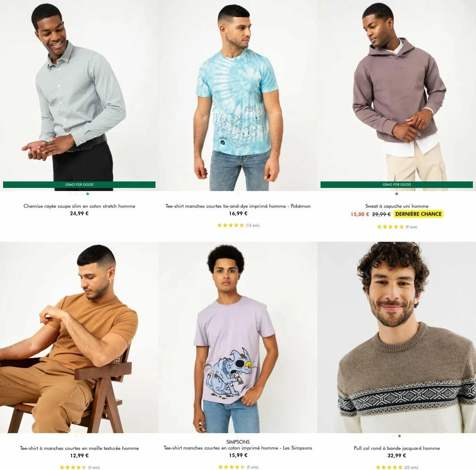
Task: Select the green color swatch for the striped shirt
Action: 88,194
